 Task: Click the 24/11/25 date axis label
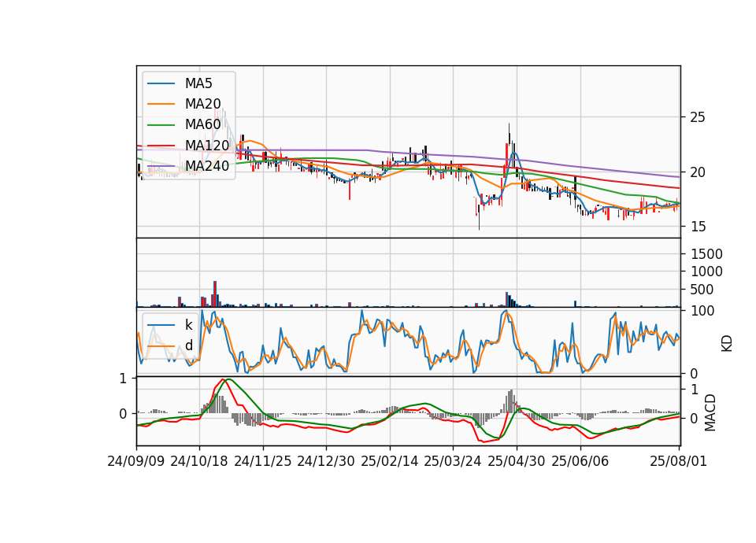[263, 461]
